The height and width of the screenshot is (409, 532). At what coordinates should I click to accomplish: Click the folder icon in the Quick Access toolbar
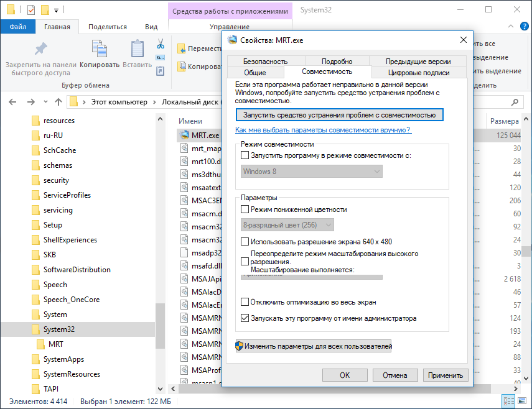pos(45,10)
